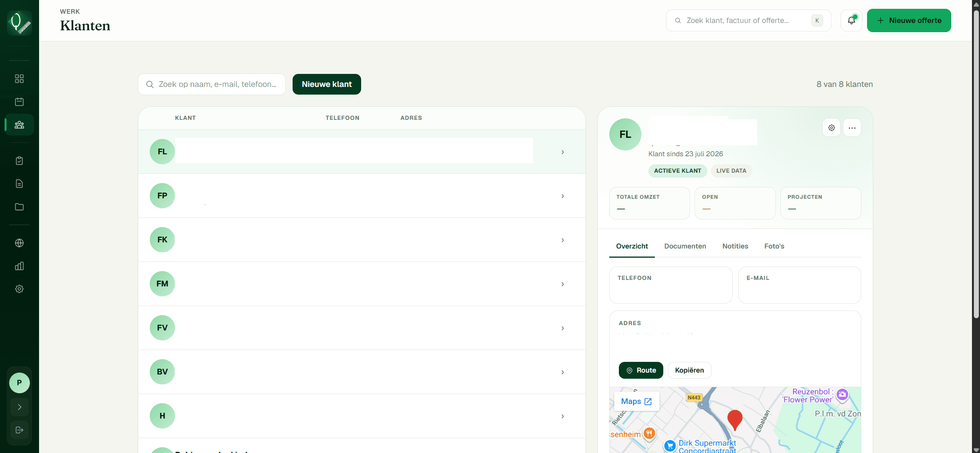Open the Maps external link

(x=636, y=401)
